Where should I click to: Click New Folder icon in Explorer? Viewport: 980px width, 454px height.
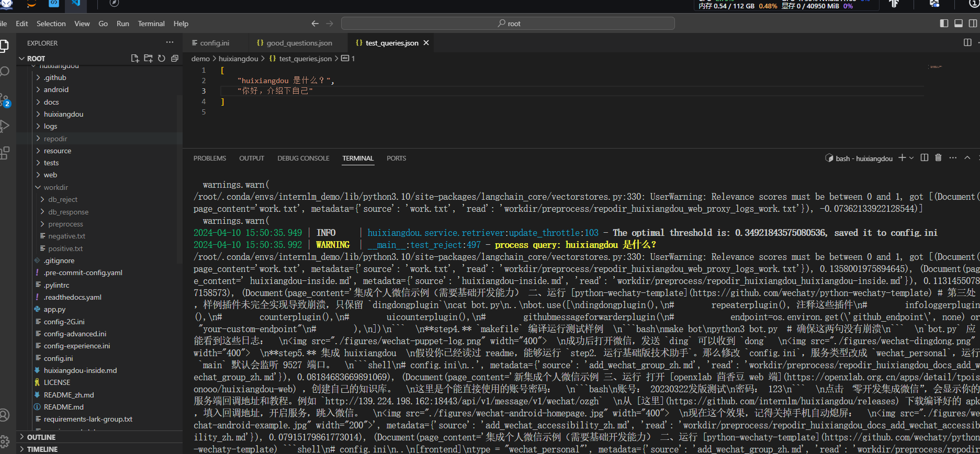[148, 59]
